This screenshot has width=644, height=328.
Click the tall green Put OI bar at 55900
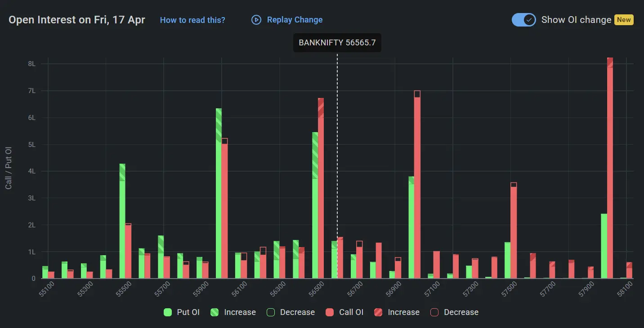pos(218,193)
